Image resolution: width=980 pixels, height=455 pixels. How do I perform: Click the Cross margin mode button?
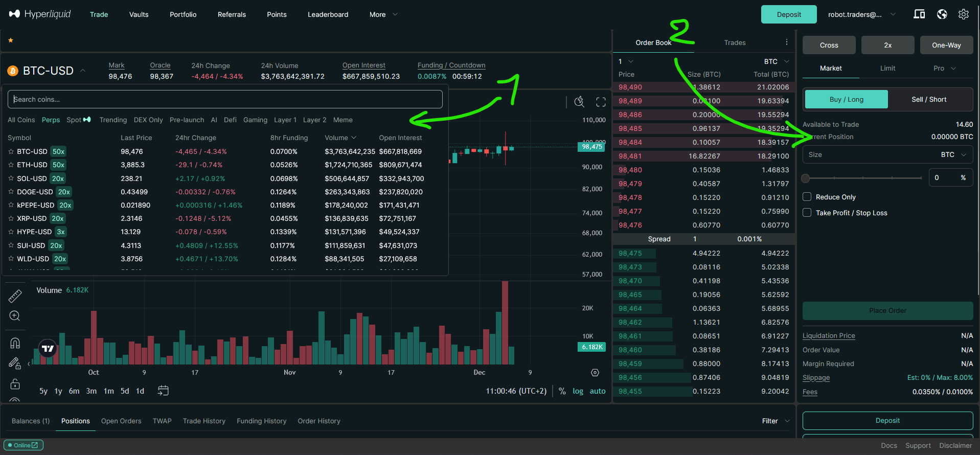(829, 45)
